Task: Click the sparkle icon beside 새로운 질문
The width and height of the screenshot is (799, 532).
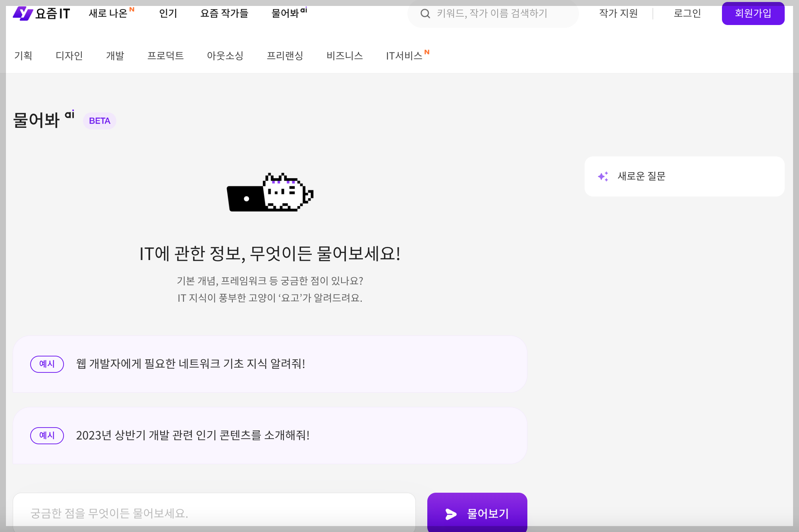Action: click(x=603, y=176)
